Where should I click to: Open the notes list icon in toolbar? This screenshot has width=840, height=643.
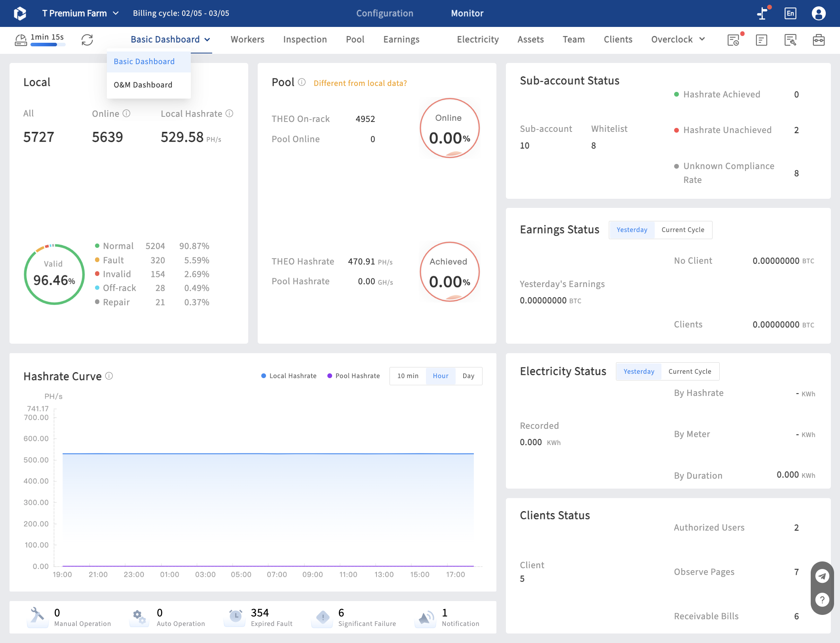[x=762, y=40]
